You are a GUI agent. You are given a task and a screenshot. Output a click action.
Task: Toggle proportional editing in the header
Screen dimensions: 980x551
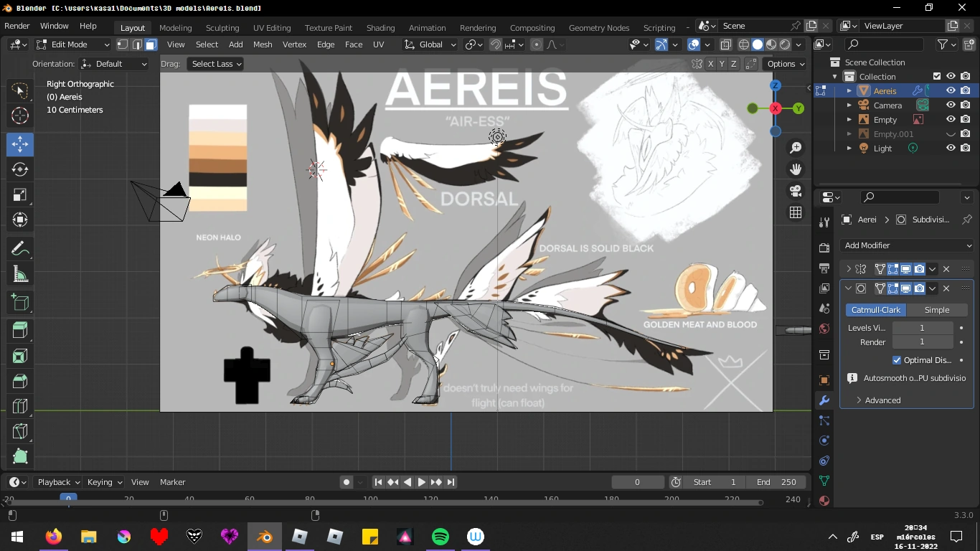coord(536,44)
